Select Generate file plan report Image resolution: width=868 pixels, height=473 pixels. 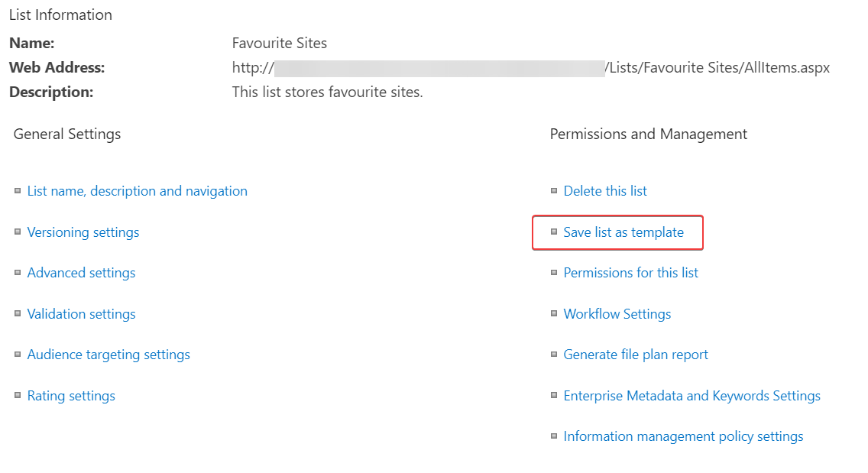pos(636,355)
